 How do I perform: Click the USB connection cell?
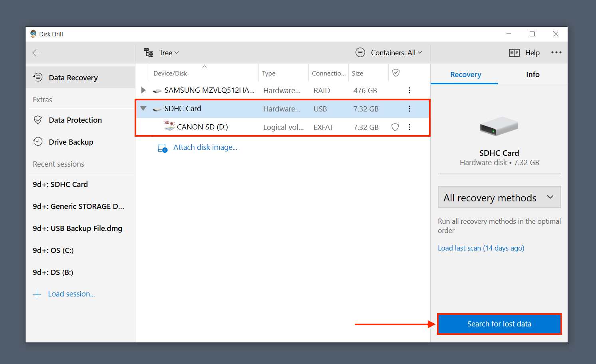pos(320,109)
